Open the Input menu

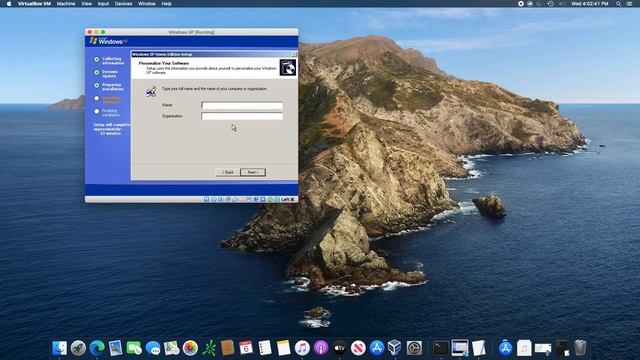coord(103,4)
